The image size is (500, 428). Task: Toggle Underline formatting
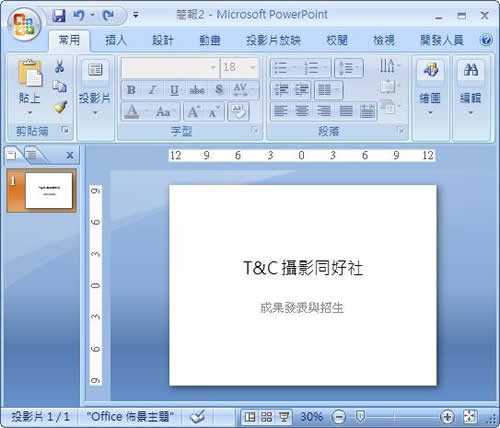click(174, 90)
